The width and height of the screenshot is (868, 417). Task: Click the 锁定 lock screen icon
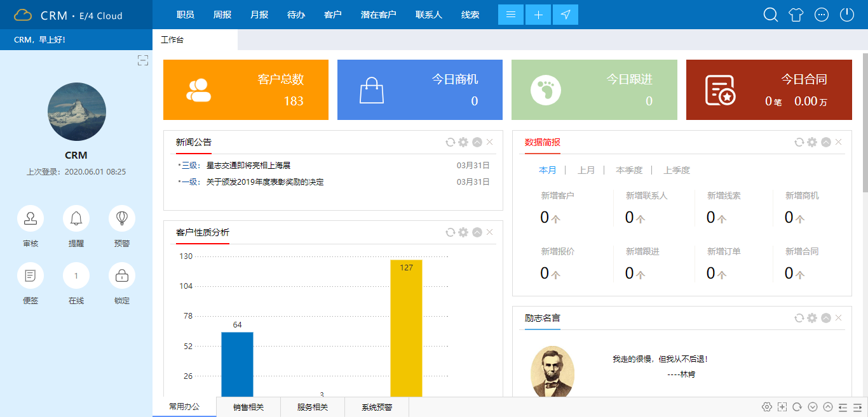pyautogui.click(x=121, y=275)
